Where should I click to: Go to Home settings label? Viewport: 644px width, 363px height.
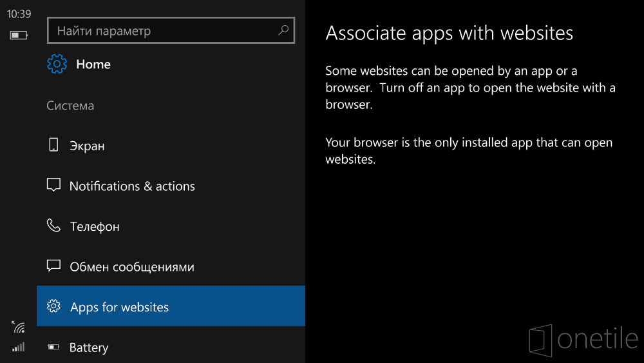point(93,64)
